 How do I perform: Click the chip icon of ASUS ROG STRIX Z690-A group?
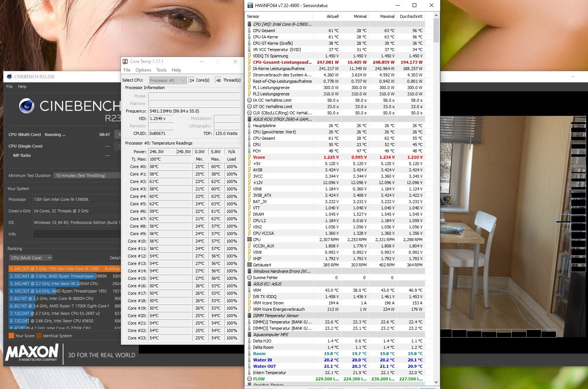249,119
